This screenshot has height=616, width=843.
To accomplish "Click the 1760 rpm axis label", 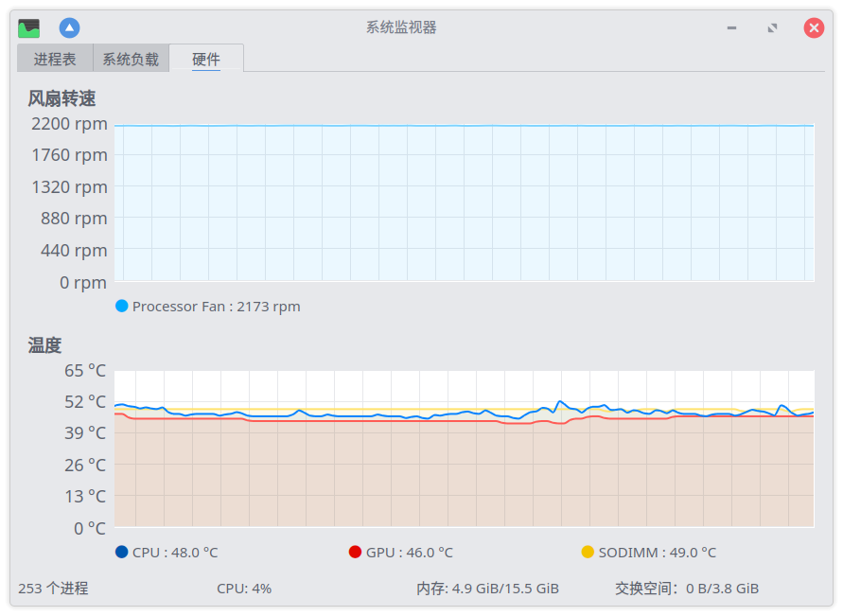I will click(x=69, y=155).
